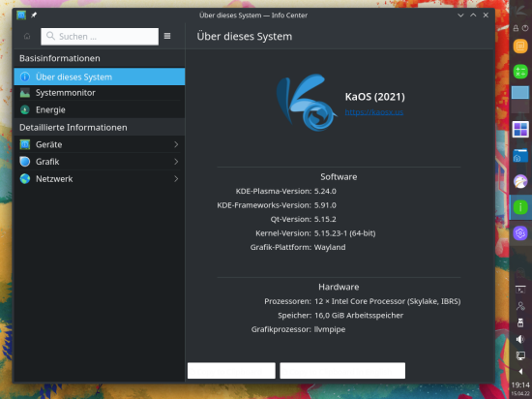Open the orange app icon in dock
Screen dimensions: 532x399
coord(520,46)
